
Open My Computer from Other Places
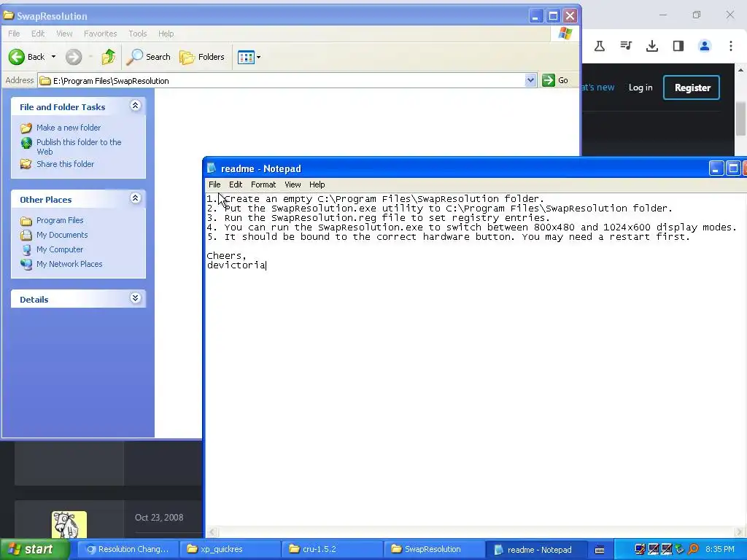[60, 249]
